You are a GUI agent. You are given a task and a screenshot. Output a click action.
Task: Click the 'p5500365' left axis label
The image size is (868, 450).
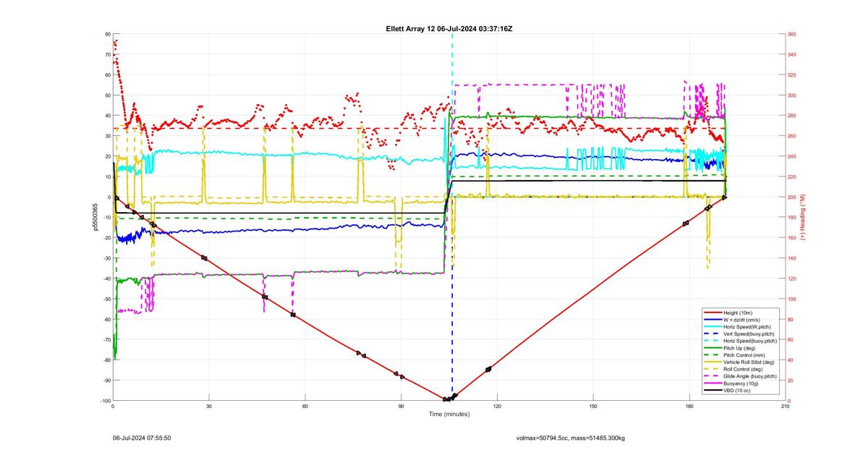pyautogui.click(x=94, y=217)
